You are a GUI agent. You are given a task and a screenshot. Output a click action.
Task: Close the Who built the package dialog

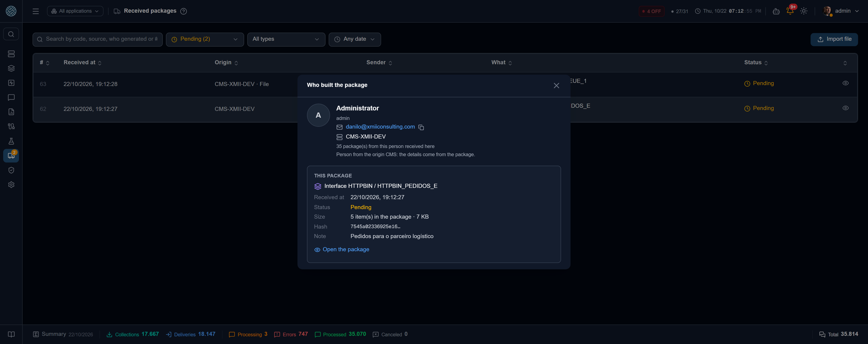pos(556,86)
